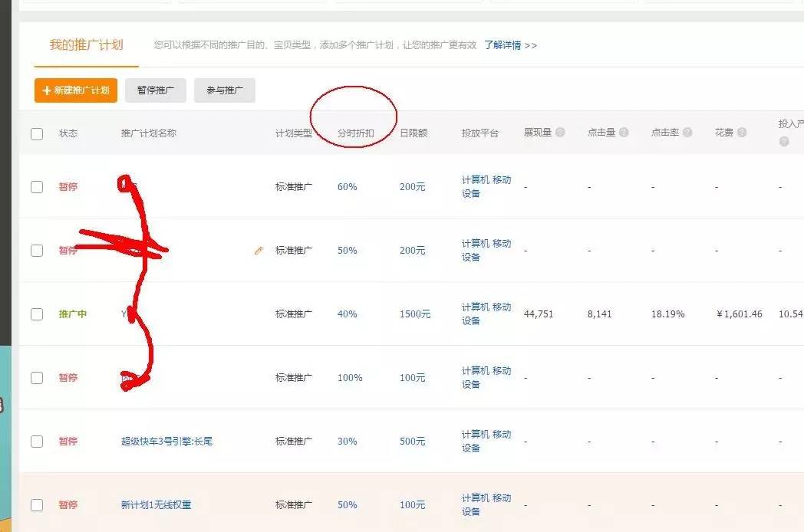This screenshot has height=532, width=804.
Task: Select all campaigns via header checkbox
Action: pyautogui.click(x=36, y=133)
